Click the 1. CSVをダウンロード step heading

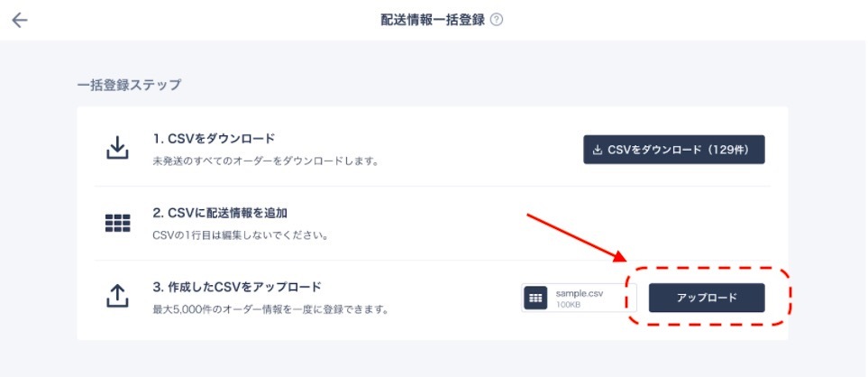click(214, 138)
